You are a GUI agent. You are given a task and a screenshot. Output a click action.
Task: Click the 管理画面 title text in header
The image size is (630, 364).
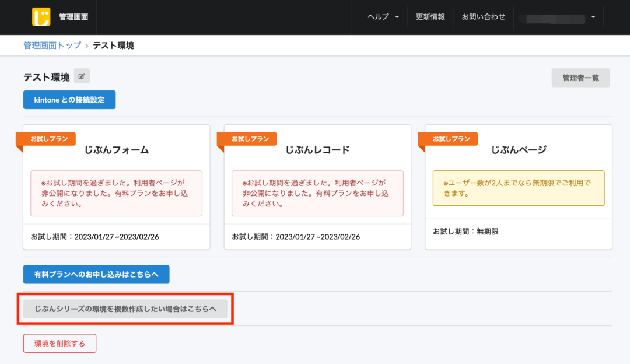[x=73, y=17]
